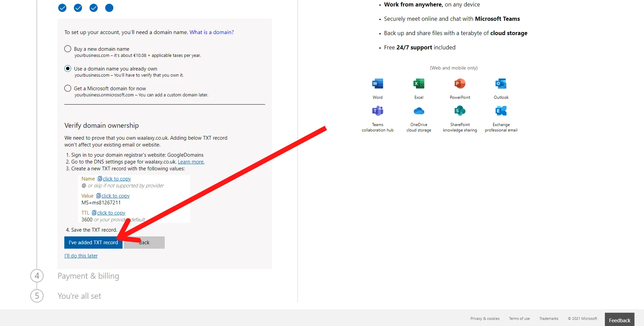
Task: Select Get a Microsoft domain for now
Action: (x=68, y=88)
